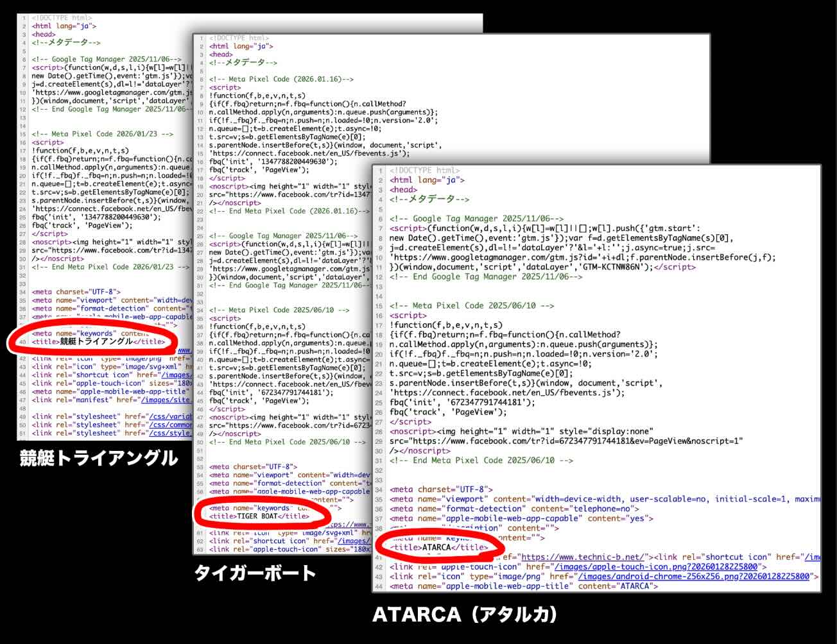Screen dimensions: 837x644
Task: Open the /css/common stylesheet link
Action: pyautogui.click(x=169, y=425)
